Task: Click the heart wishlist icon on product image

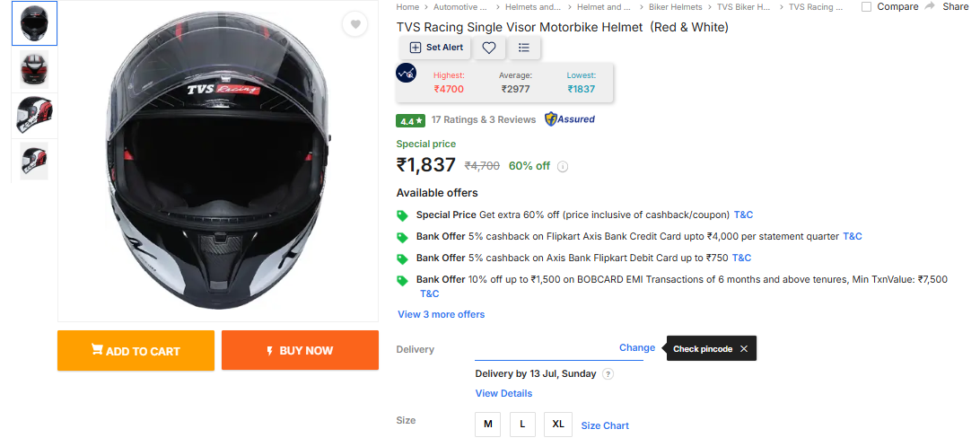Action: [355, 25]
